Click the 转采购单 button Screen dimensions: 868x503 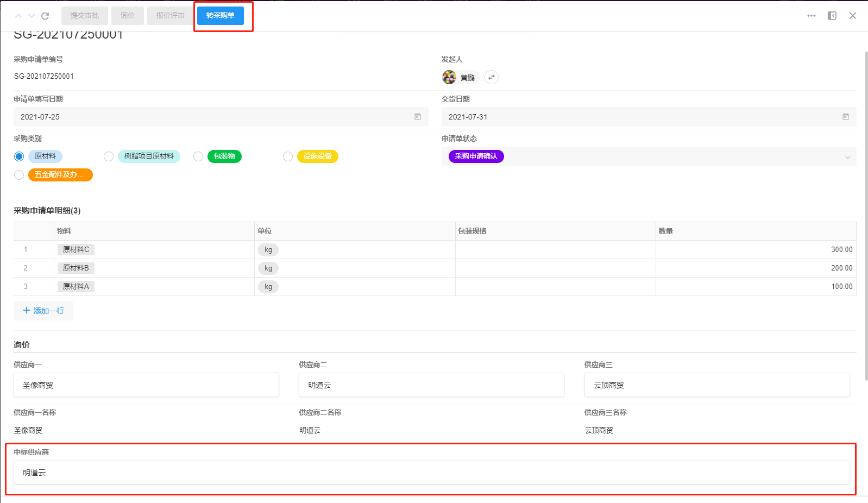click(220, 16)
